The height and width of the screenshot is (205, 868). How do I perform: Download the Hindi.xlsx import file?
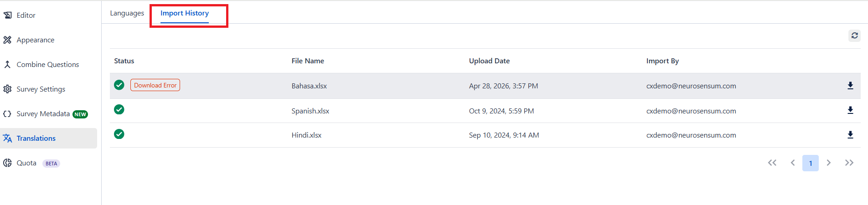click(850, 135)
